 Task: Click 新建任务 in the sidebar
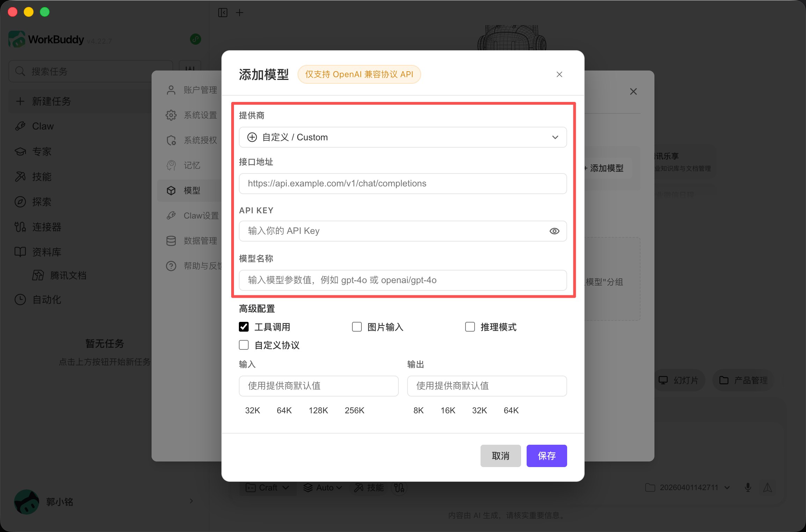(80, 101)
